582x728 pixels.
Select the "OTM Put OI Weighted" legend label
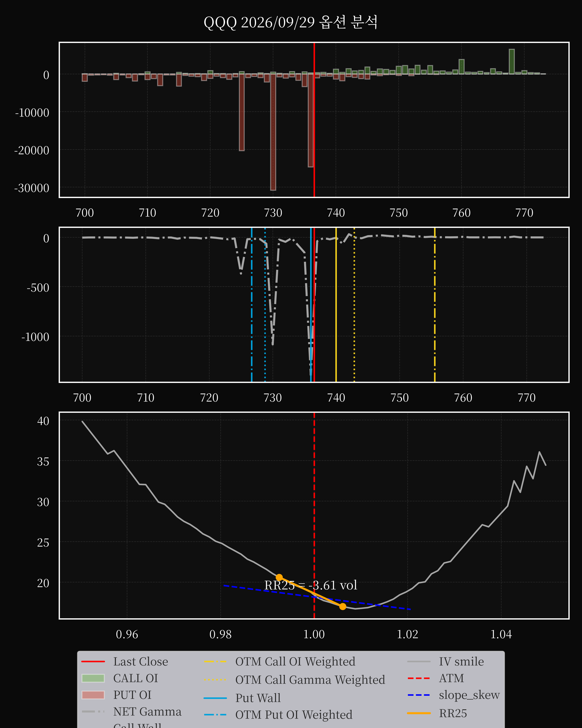[294, 715]
